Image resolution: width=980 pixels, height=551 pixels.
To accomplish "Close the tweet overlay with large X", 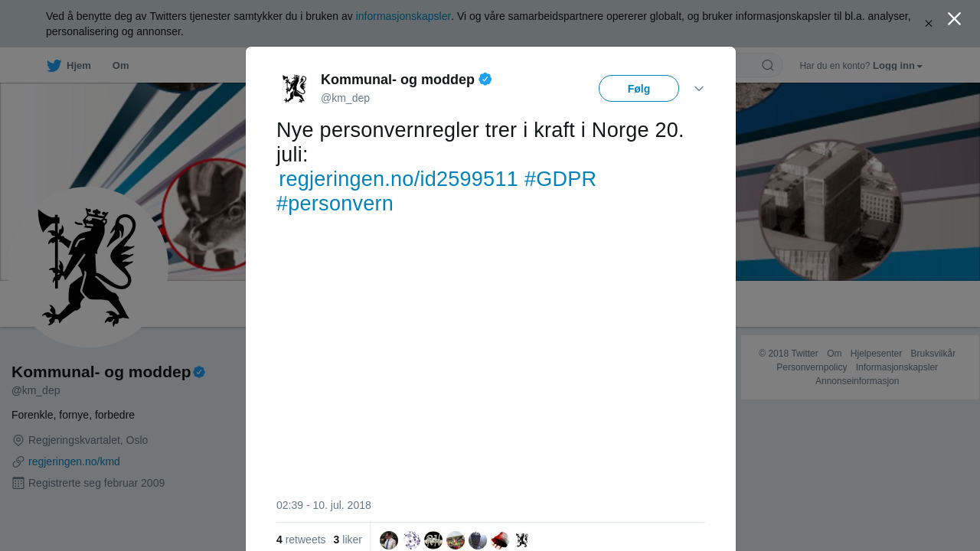I will click(x=954, y=19).
